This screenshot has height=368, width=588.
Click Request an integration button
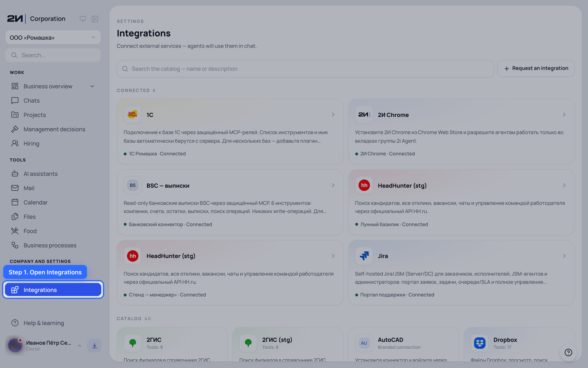(x=536, y=69)
